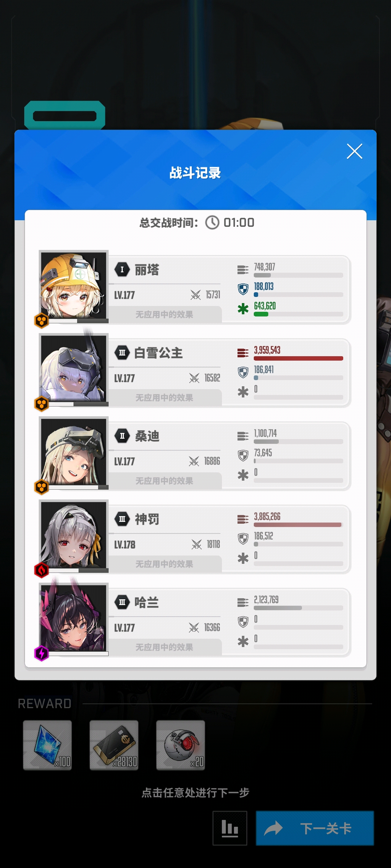The height and width of the screenshot is (868, 391).
Task: Click the electric element badge on 哈兰
Action: [x=42, y=654]
